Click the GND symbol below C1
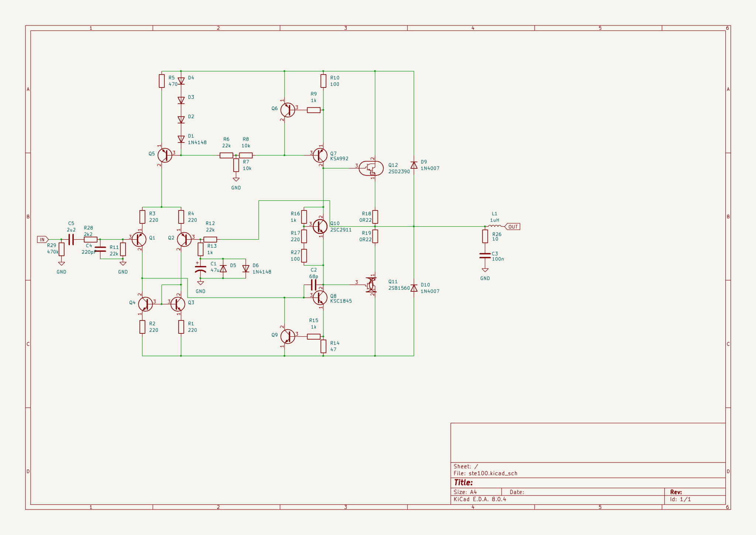This screenshot has height=535, width=756. 200,283
